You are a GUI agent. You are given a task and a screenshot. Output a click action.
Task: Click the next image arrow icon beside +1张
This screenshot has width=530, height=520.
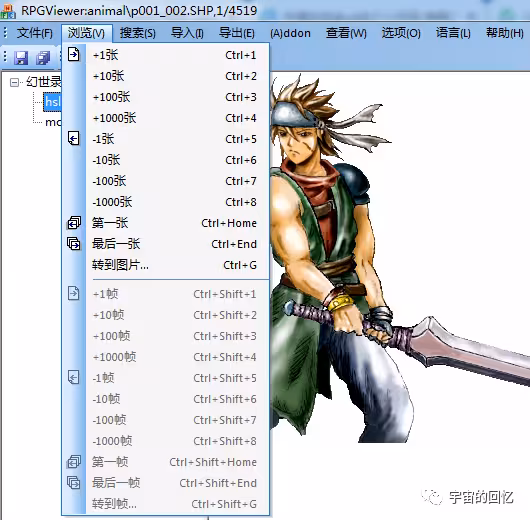(74, 54)
